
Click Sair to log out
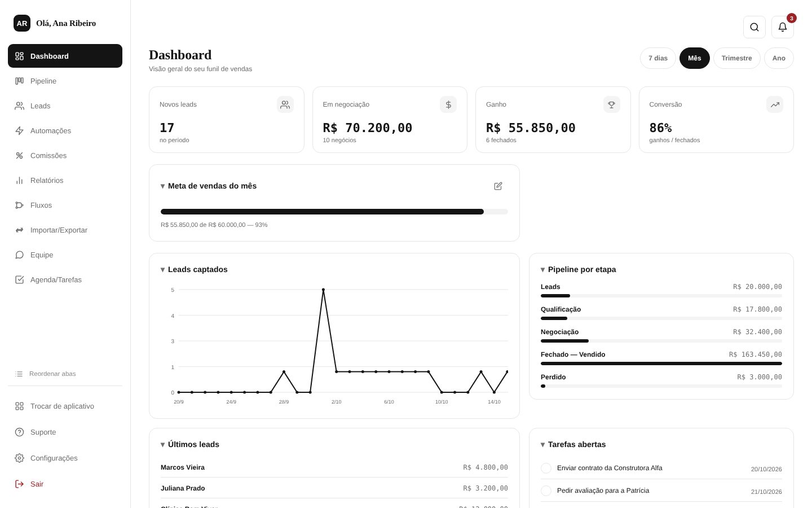coord(65,484)
